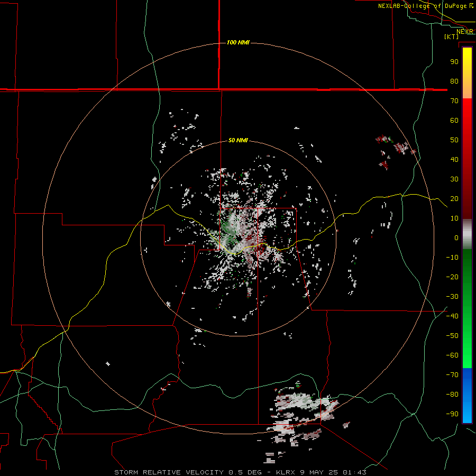Click the gray zero-velocity segment of color bar
This screenshot has width=476, height=476.
pyautogui.click(x=467, y=234)
